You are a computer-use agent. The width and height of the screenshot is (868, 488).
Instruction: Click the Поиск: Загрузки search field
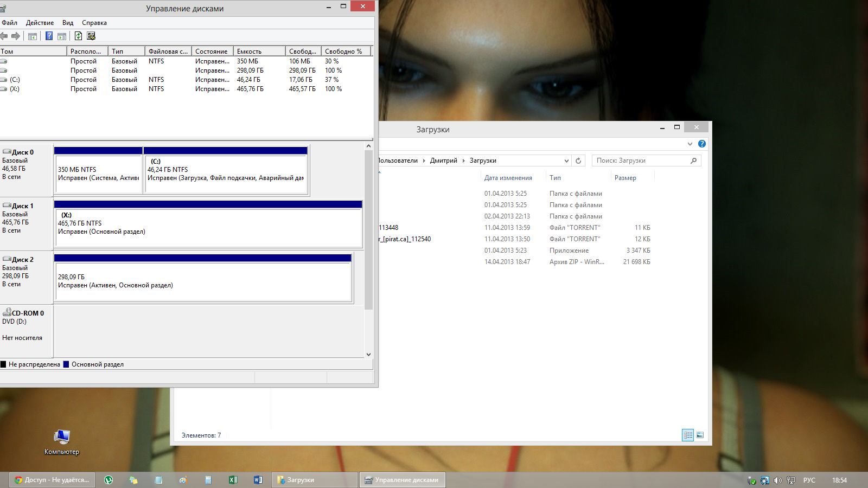pyautogui.click(x=641, y=160)
